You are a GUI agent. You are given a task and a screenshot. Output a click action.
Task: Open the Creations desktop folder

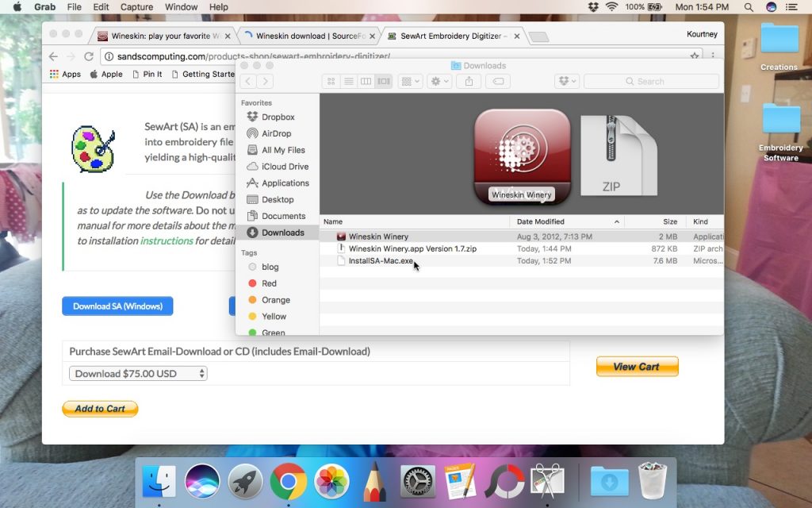pyautogui.click(x=779, y=47)
